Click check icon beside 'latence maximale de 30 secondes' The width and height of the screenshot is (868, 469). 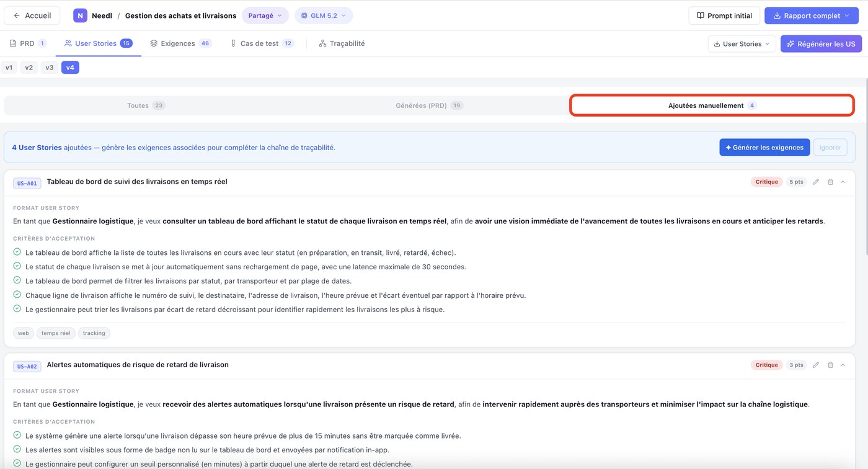[x=17, y=266]
